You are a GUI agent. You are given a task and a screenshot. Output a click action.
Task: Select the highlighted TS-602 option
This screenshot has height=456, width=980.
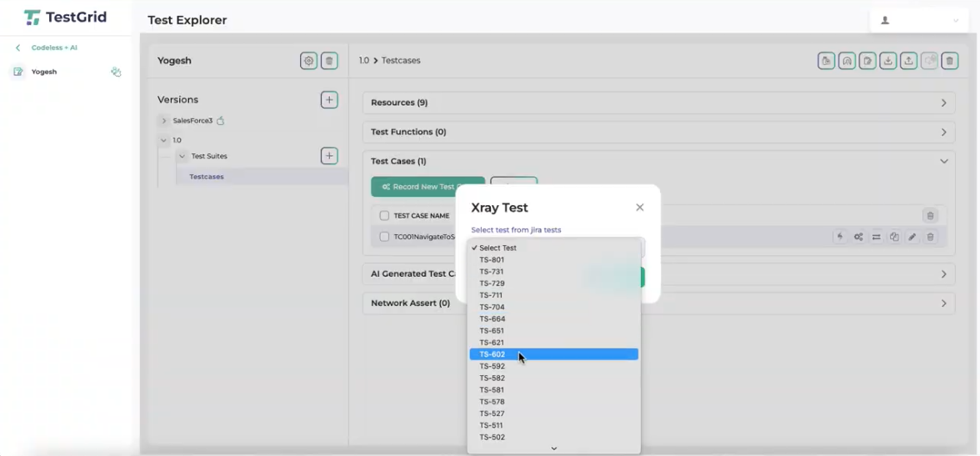pyautogui.click(x=553, y=354)
